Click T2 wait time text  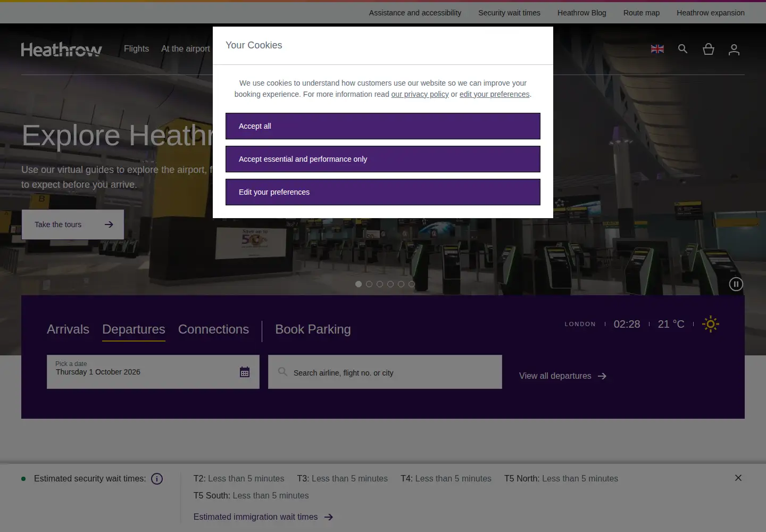tap(239, 479)
